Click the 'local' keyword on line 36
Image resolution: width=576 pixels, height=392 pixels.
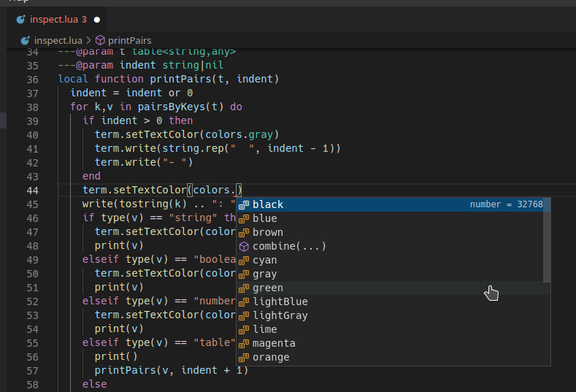tap(73, 80)
